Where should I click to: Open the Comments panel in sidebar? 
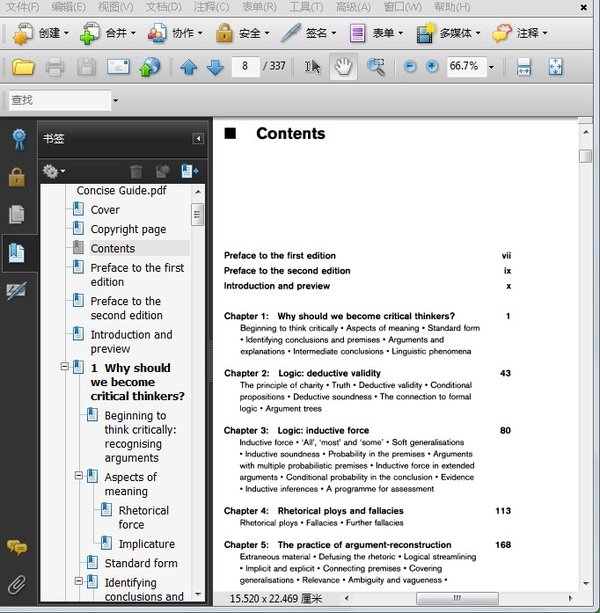click(x=16, y=547)
